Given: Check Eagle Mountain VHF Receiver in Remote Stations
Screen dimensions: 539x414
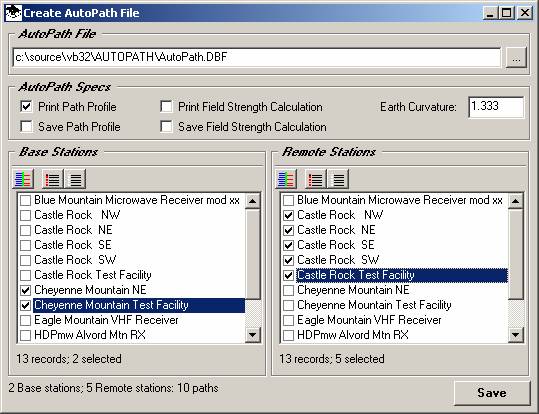Looking at the screenshot, I should [288, 320].
